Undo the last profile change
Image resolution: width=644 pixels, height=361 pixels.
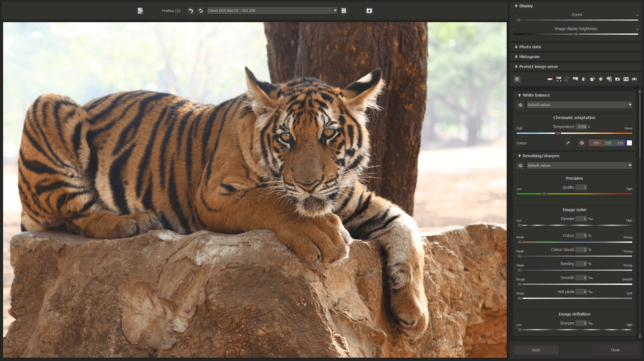point(191,11)
